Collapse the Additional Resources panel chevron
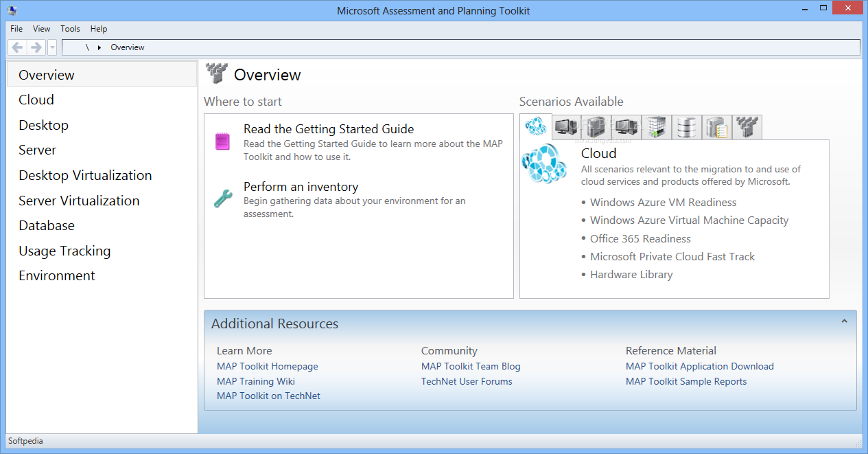868x454 pixels. pyautogui.click(x=845, y=321)
